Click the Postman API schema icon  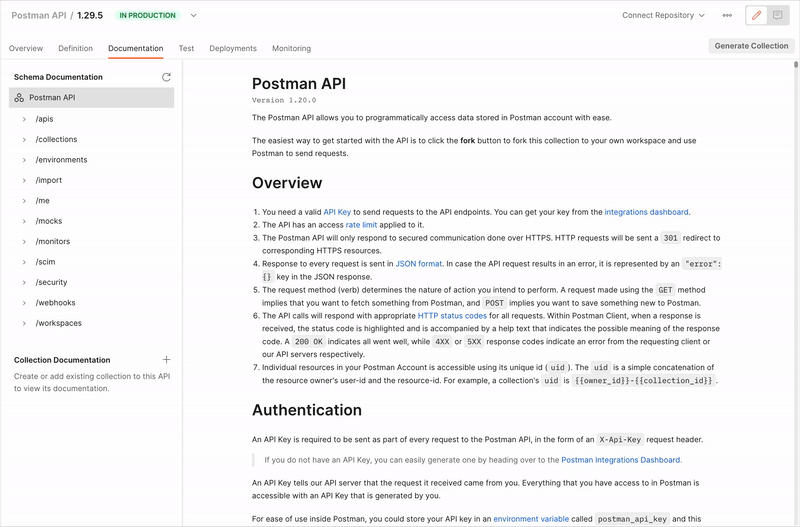(19, 97)
